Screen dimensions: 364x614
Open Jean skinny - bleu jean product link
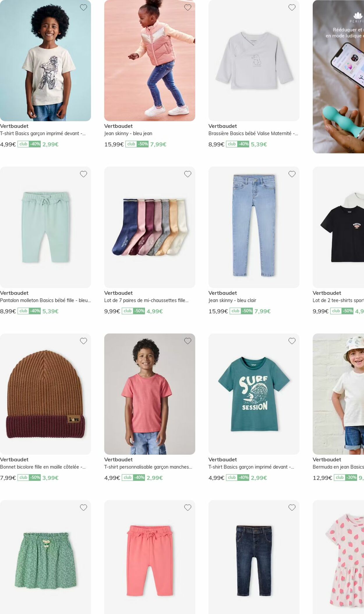coord(128,133)
